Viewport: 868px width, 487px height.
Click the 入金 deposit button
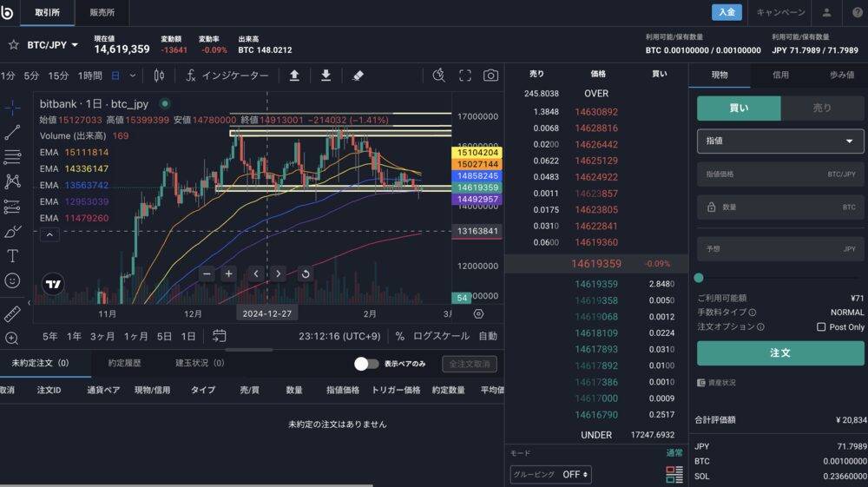click(727, 12)
